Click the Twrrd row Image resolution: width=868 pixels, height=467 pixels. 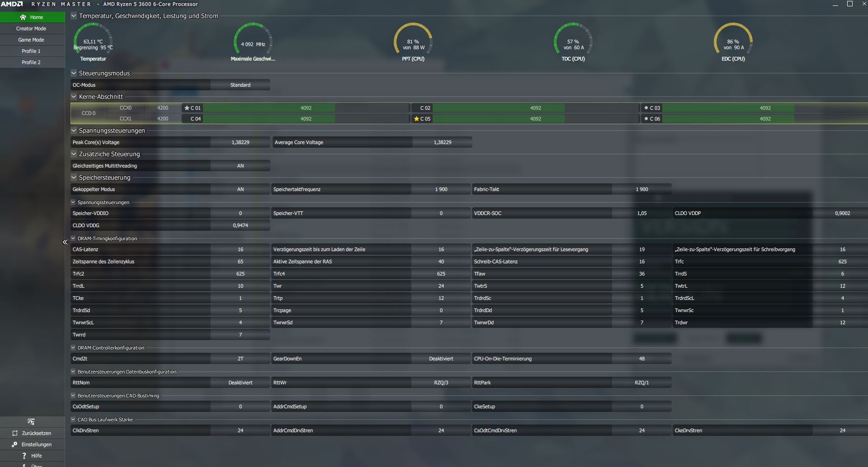(170, 335)
